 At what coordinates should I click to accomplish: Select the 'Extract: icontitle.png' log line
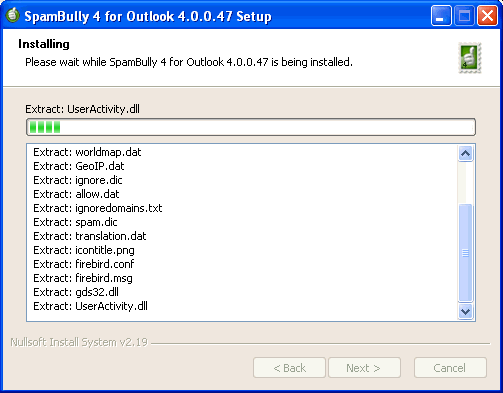[84, 250]
